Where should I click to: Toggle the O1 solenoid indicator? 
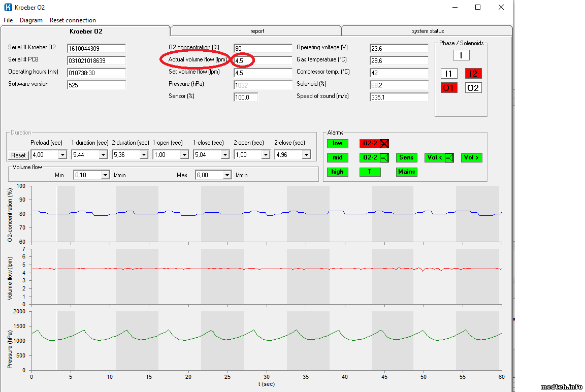click(x=449, y=88)
